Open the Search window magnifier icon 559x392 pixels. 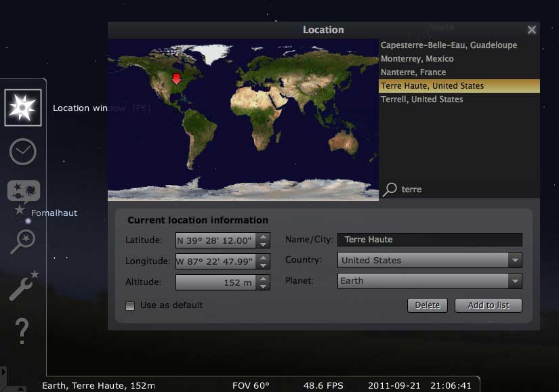click(x=22, y=241)
